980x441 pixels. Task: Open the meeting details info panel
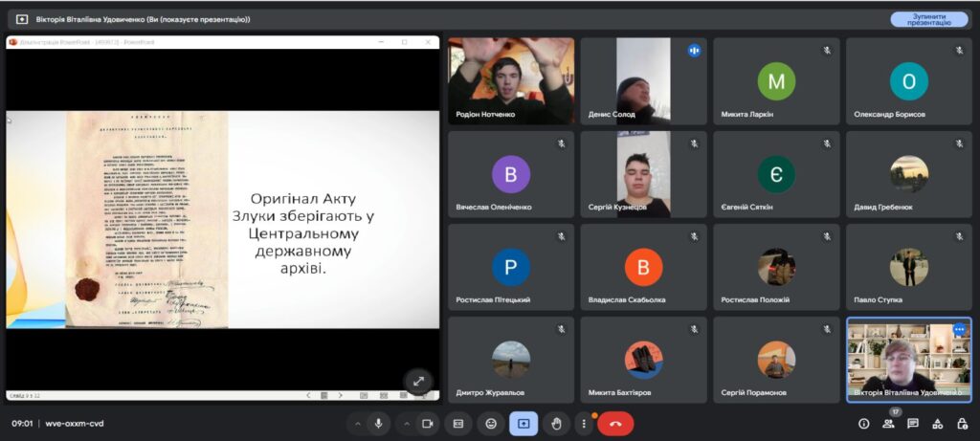[864, 423]
